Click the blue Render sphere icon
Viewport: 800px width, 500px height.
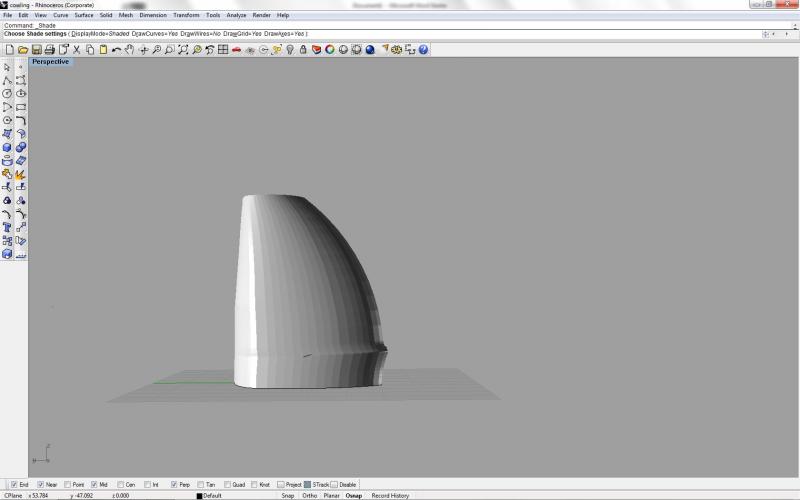point(370,49)
